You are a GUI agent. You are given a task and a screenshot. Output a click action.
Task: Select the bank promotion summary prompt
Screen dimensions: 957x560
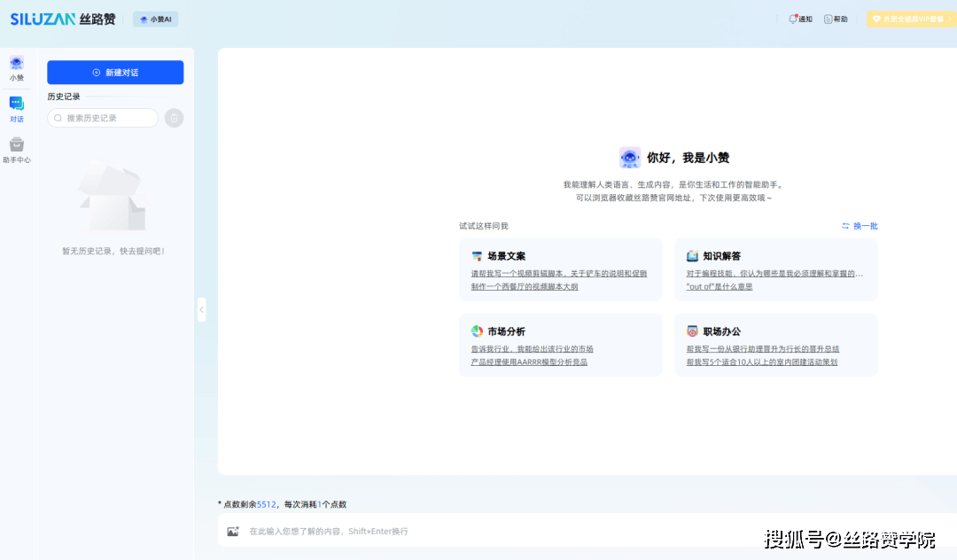coord(762,349)
